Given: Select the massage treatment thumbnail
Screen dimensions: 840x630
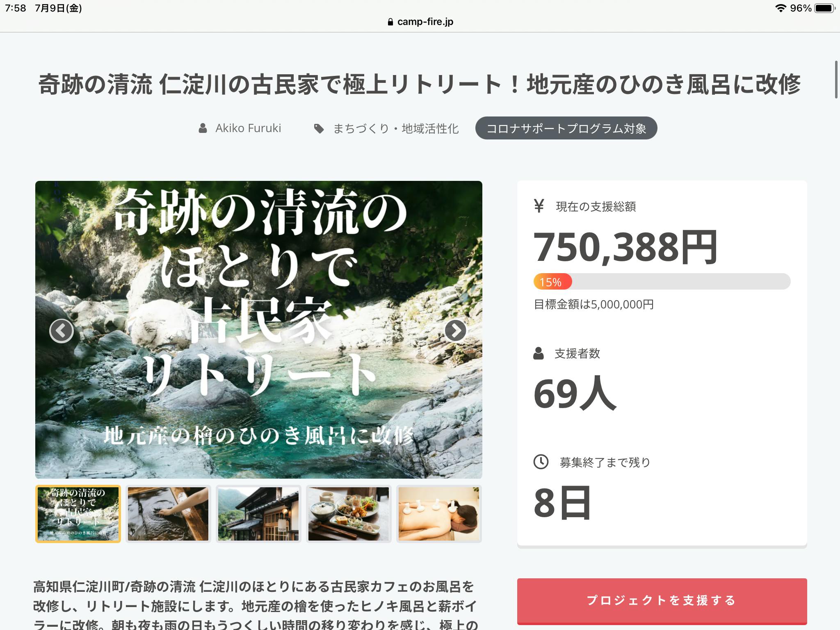Looking at the screenshot, I should 439,514.
